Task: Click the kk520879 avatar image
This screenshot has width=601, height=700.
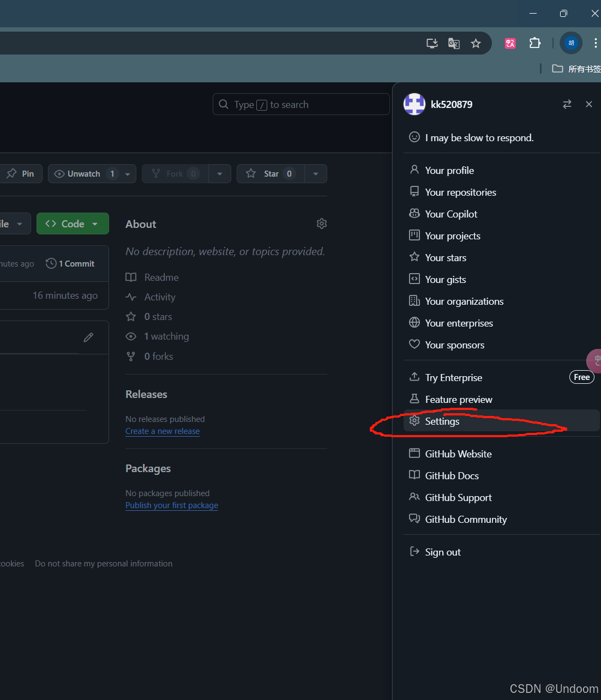Action: pos(414,104)
